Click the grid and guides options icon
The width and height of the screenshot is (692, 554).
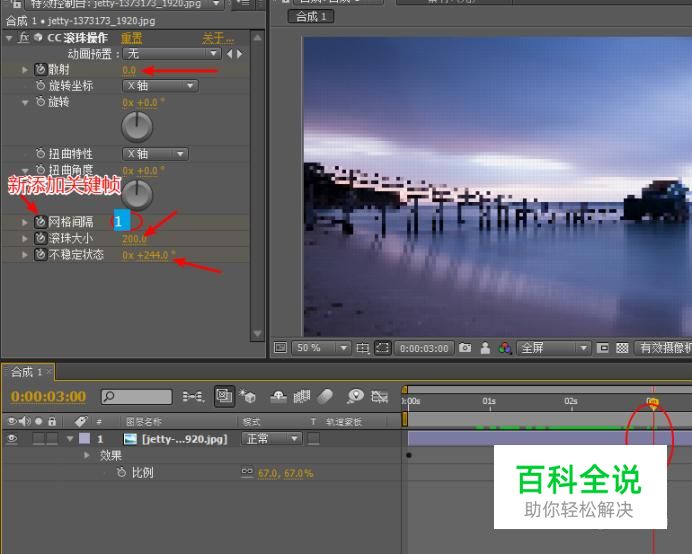(362, 348)
